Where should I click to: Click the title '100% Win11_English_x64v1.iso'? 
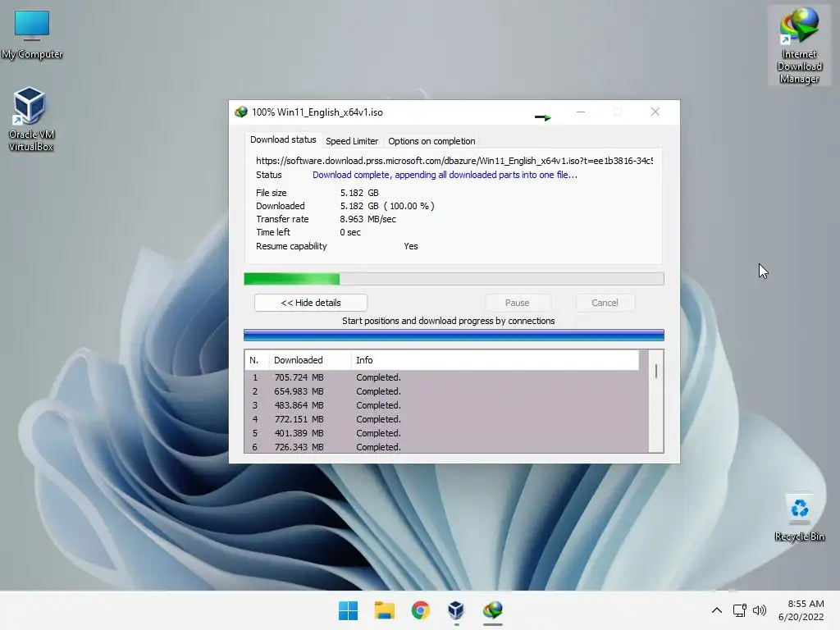point(317,112)
